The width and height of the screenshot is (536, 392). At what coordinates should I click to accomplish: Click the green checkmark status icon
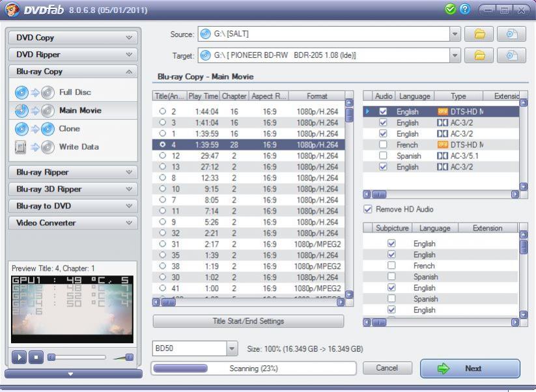(x=450, y=9)
